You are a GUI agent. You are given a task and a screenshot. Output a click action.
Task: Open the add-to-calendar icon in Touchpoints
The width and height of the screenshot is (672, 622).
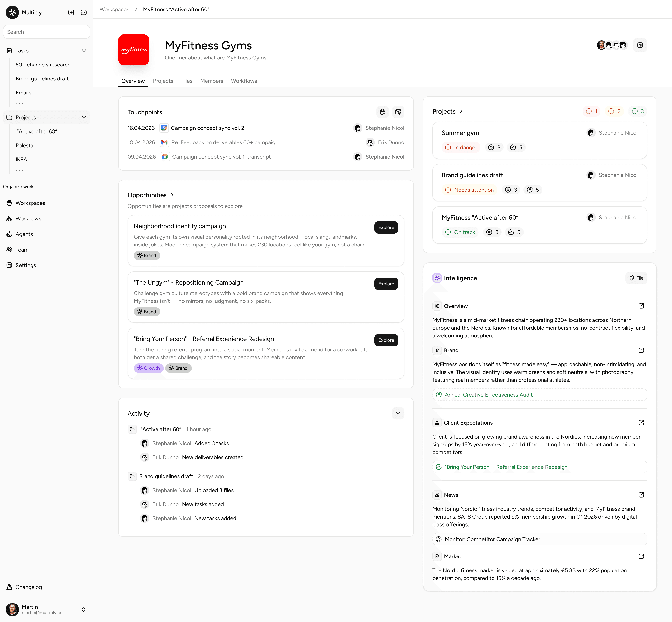(382, 112)
